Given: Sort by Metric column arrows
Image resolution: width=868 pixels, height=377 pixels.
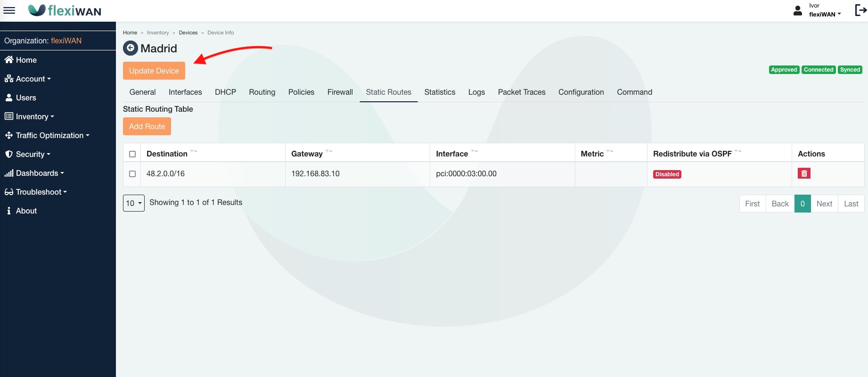Looking at the screenshot, I should point(610,151).
